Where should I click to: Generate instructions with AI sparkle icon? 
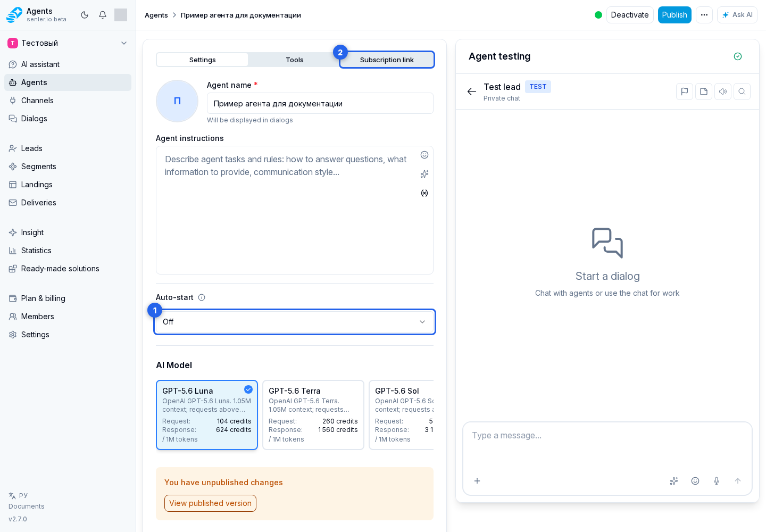(x=424, y=174)
